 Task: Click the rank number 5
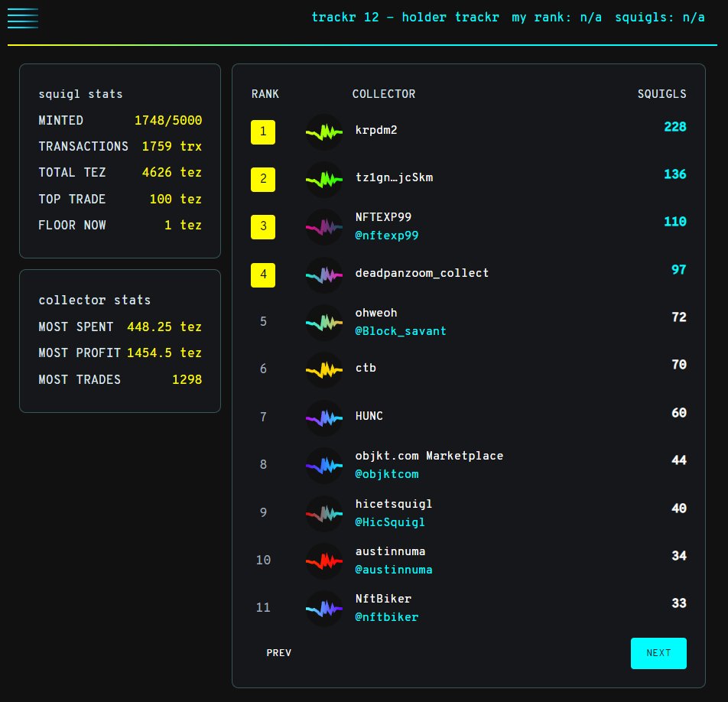point(263,321)
